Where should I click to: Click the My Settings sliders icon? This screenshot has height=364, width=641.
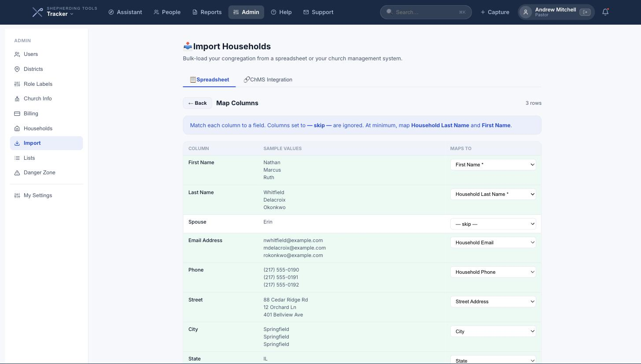click(17, 195)
